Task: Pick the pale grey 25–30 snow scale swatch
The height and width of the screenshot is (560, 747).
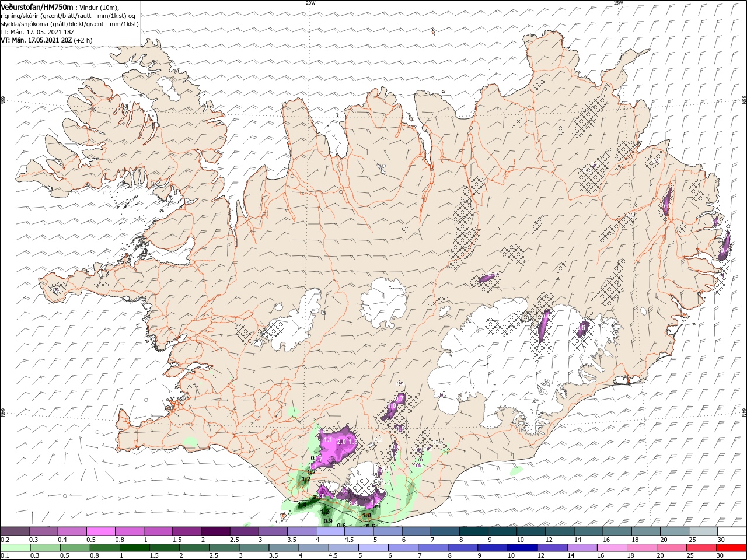Action: 703,531
